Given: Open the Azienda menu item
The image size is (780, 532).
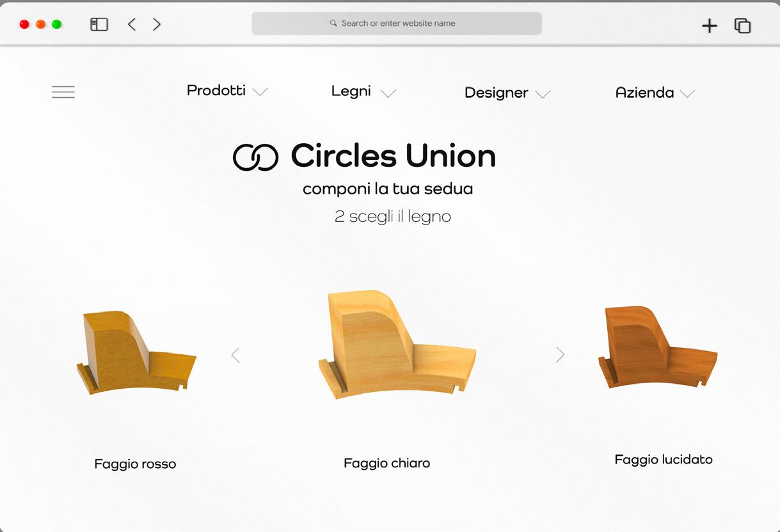Looking at the screenshot, I should pyautogui.click(x=644, y=93).
